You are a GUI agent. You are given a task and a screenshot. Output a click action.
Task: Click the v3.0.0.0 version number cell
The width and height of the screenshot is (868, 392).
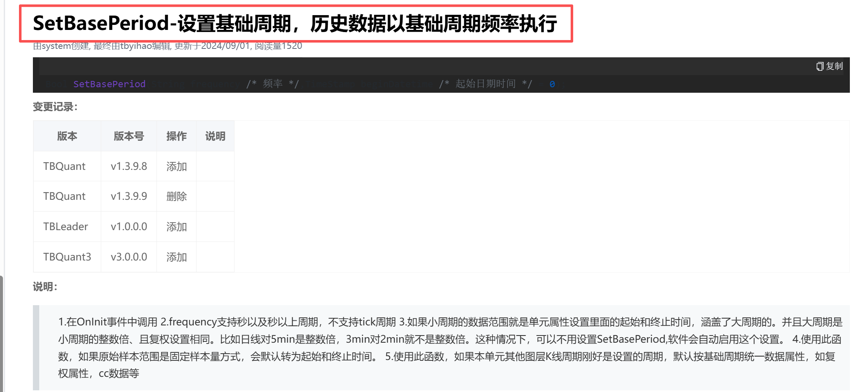[129, 257]
